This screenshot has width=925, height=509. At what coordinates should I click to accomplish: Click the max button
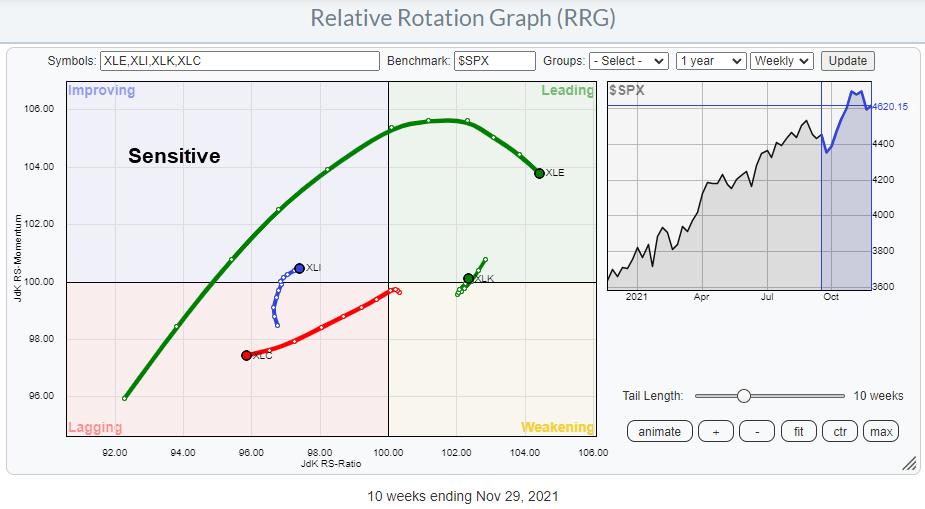880,431
